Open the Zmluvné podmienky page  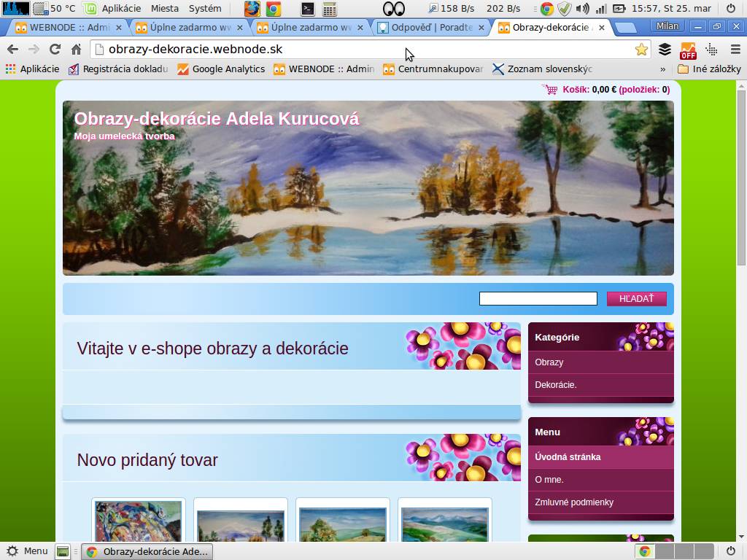pos(601,502)
